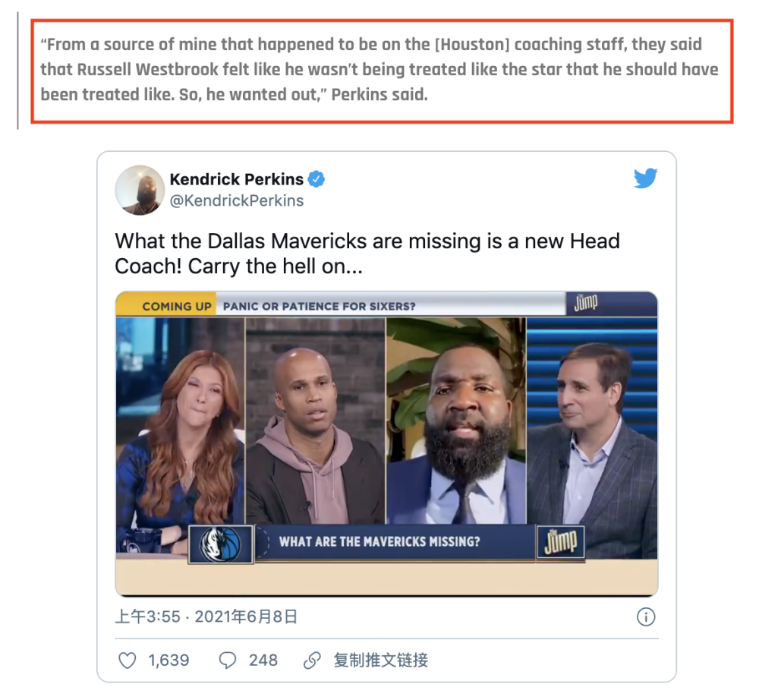Click the copy link chain icon
This screenshot has height=700, width=759.
[312, 661]
